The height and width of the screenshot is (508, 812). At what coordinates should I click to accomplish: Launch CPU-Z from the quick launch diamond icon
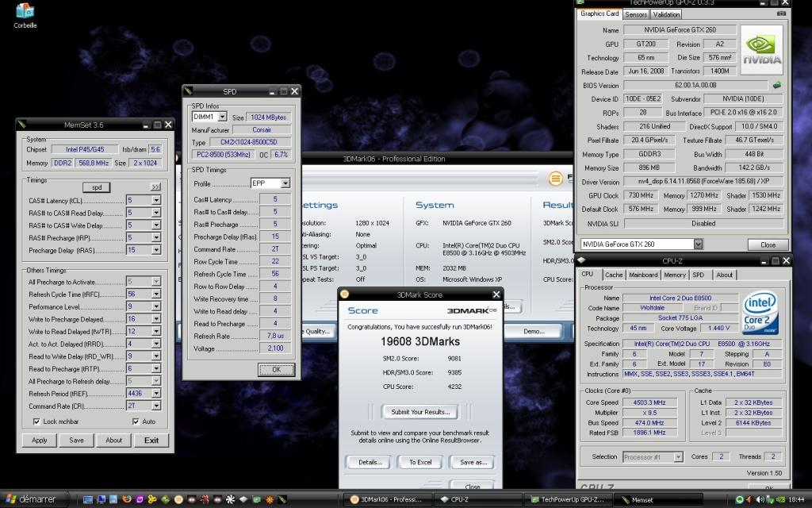(243, 500)
